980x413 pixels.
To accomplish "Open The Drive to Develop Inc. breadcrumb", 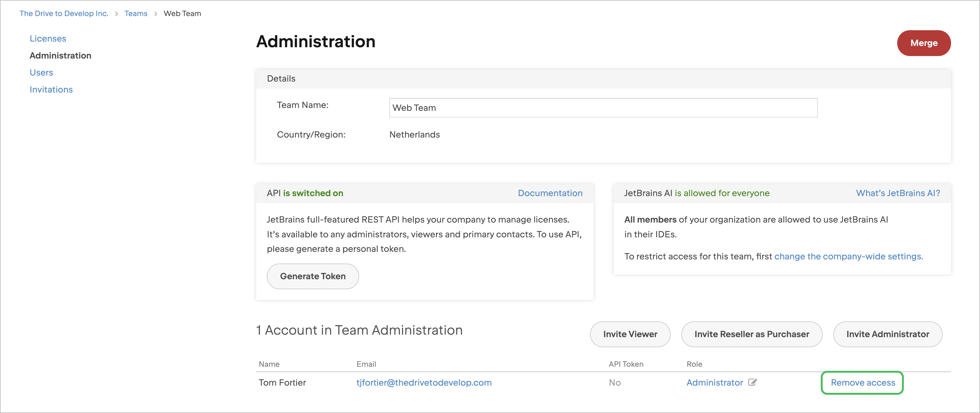I will [x=64, y=13].
